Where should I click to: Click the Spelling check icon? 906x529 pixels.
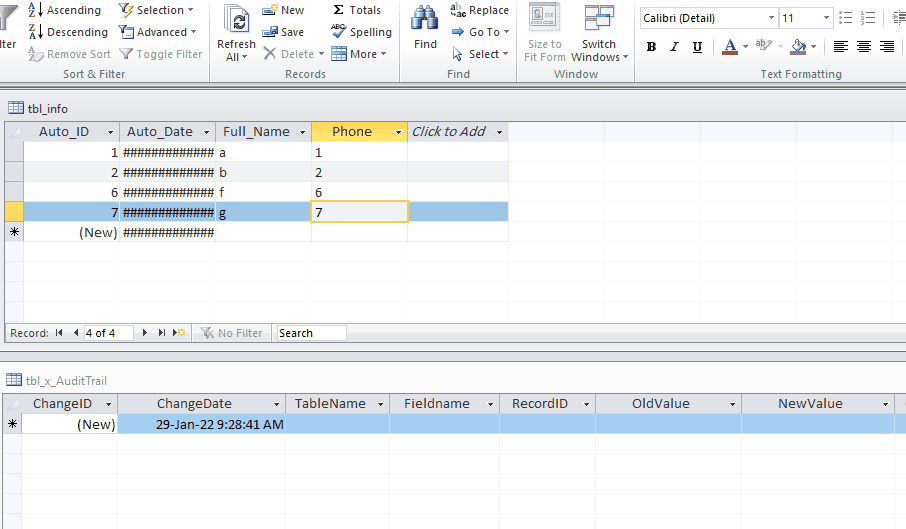click(x=339, y=32)
